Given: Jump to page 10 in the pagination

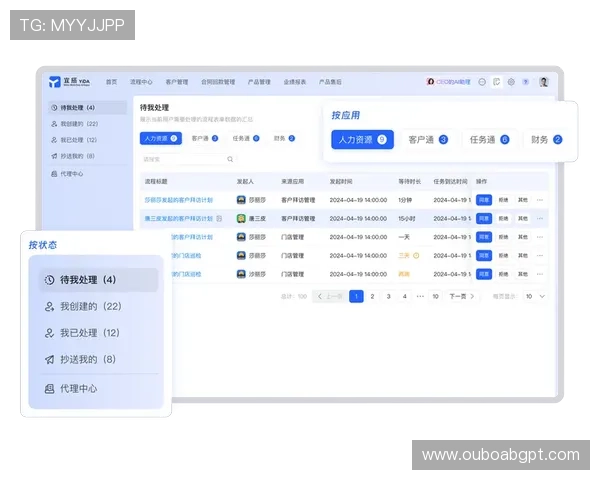Looking at the screenshot, I should 435,296.
